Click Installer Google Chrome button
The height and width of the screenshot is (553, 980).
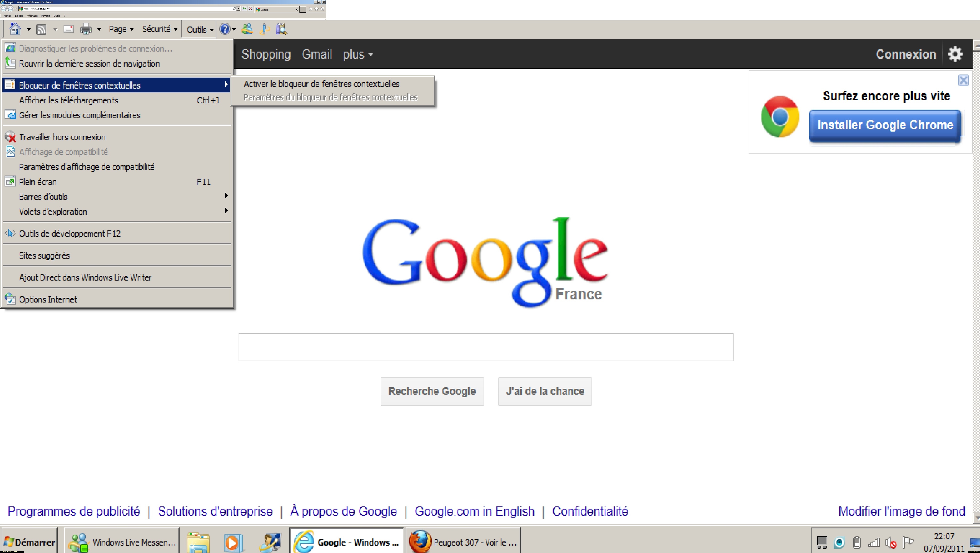[885, 126]
